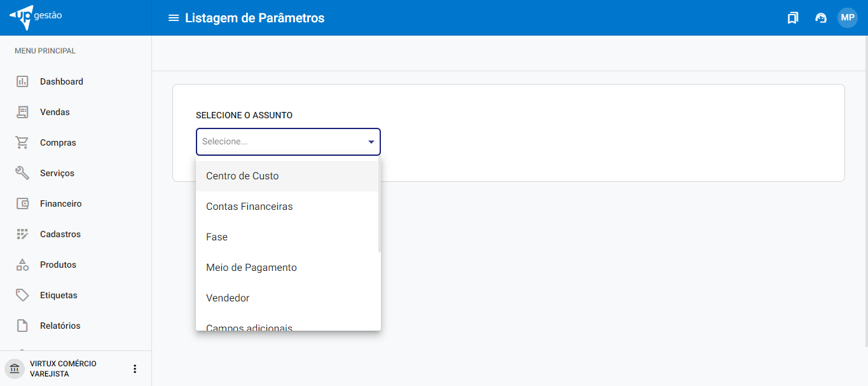Toggle the hamburger menu beside page title
Image resolution: width=868 pixels, height=386 pixels.
173,18
